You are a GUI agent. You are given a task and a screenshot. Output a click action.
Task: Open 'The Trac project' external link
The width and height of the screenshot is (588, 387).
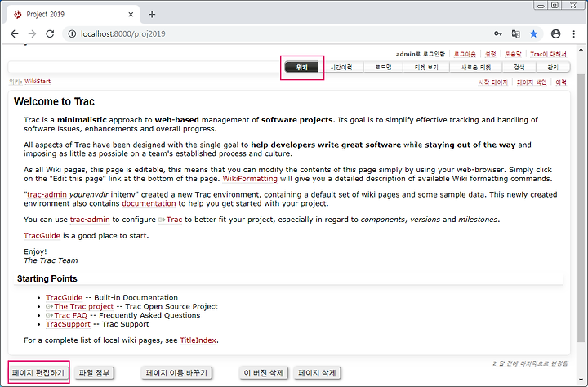(79, 307)
